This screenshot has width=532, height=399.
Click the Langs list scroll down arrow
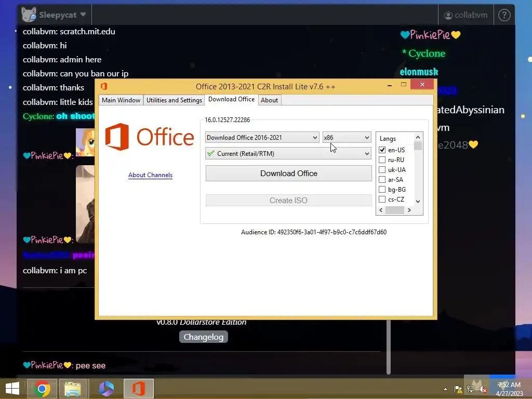[418, 201]
